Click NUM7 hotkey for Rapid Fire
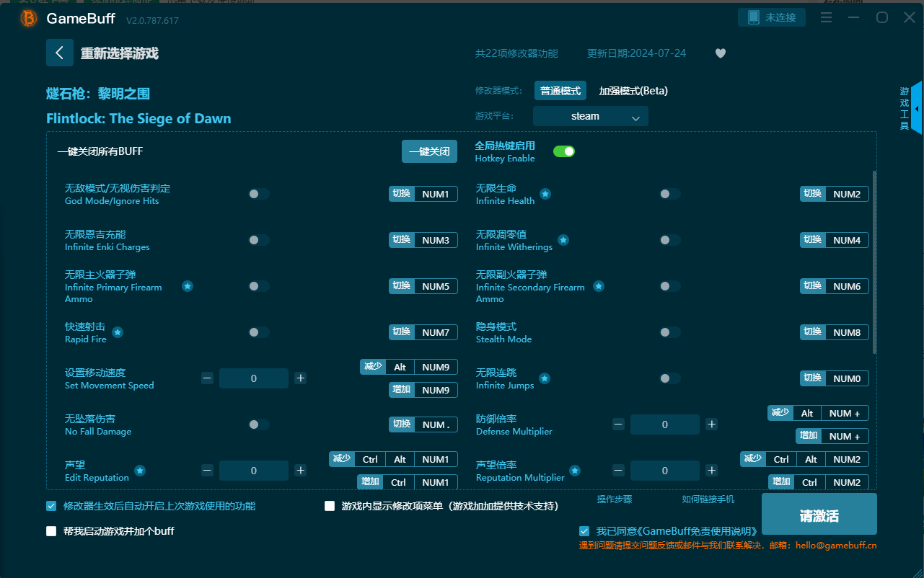This screenshot has height=578, width=924. pos(436,332)
